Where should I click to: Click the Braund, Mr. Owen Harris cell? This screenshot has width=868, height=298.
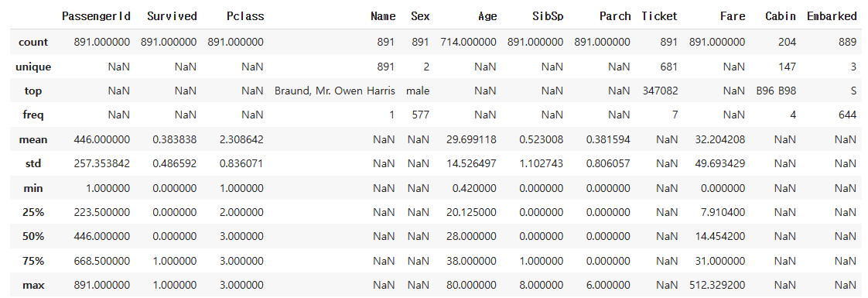click(335, 91)
